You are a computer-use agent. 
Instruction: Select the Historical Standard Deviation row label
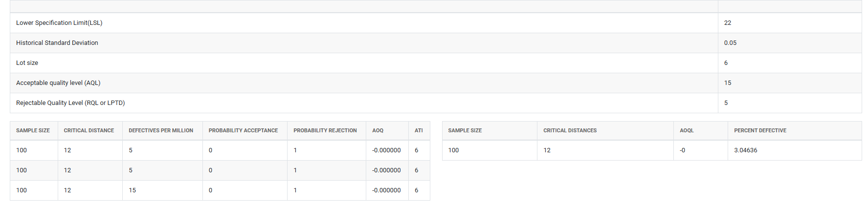coord(57,43)
